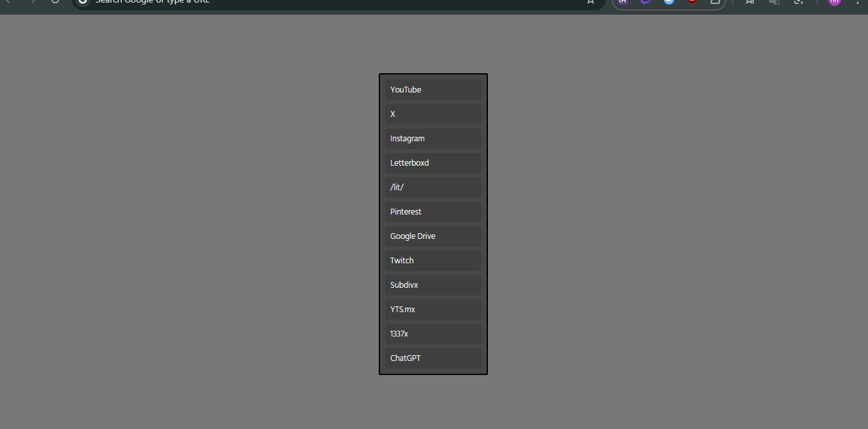
Task: Launch Google Drive from the list
Action: (x=433, y=236)
